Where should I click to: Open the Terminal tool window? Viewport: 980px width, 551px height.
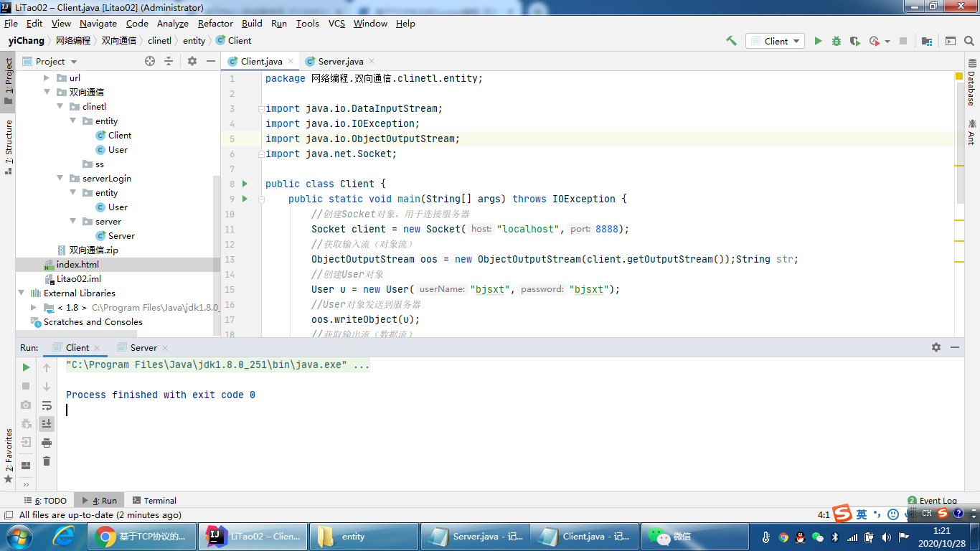point(154,500)
